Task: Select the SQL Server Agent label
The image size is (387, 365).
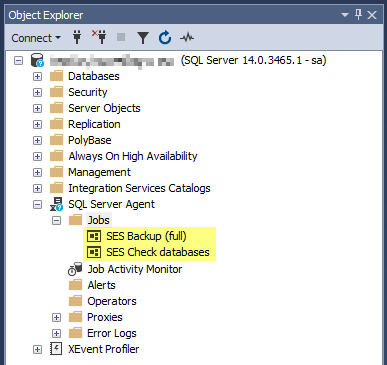Action: point(111,204)
